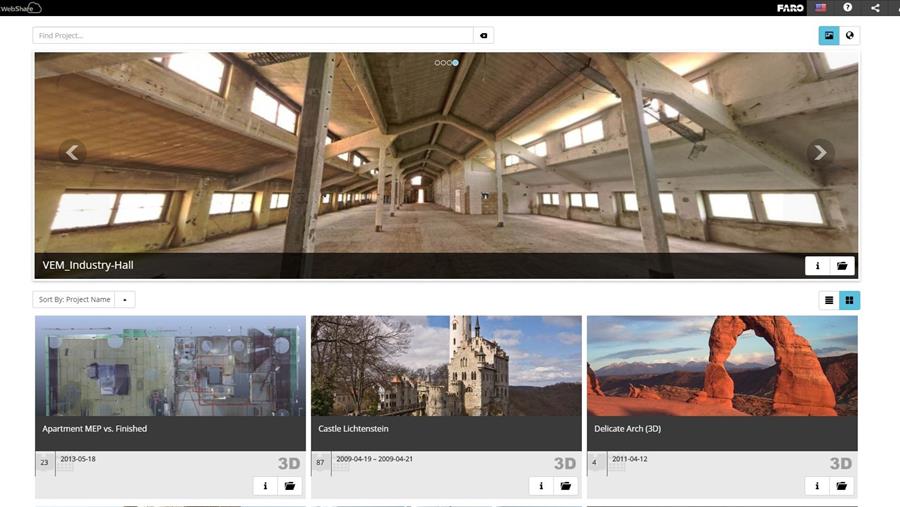Select the first carousel indicator dot
Viewport: 900px width, 507px height.
coord(437,63)
